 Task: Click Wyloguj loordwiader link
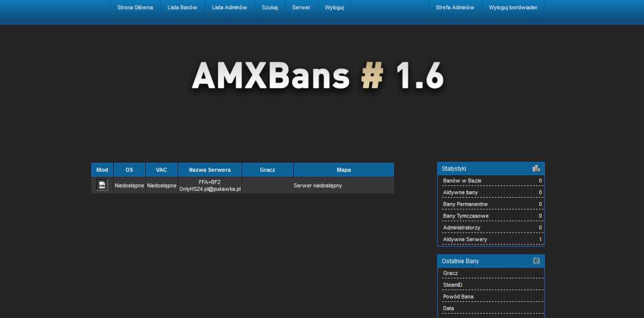coord(513,8)
